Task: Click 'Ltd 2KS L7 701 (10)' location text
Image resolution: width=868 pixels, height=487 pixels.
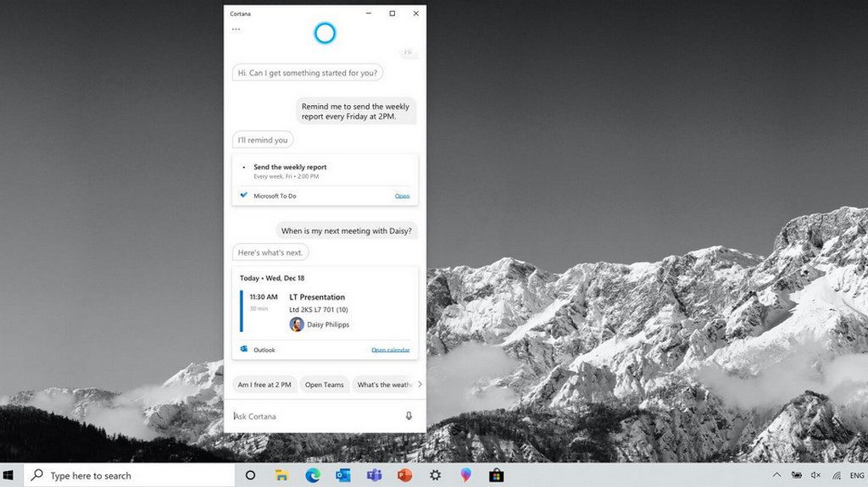Action: [x=319, y=310]
